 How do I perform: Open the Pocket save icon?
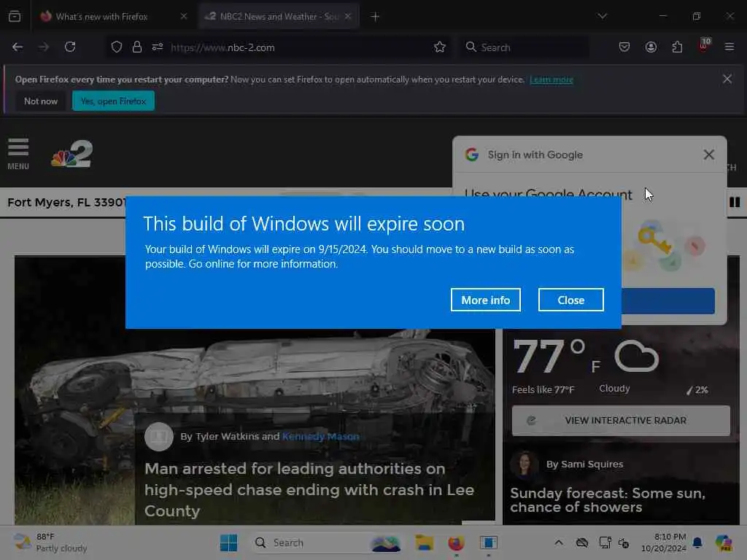point(624,47)
